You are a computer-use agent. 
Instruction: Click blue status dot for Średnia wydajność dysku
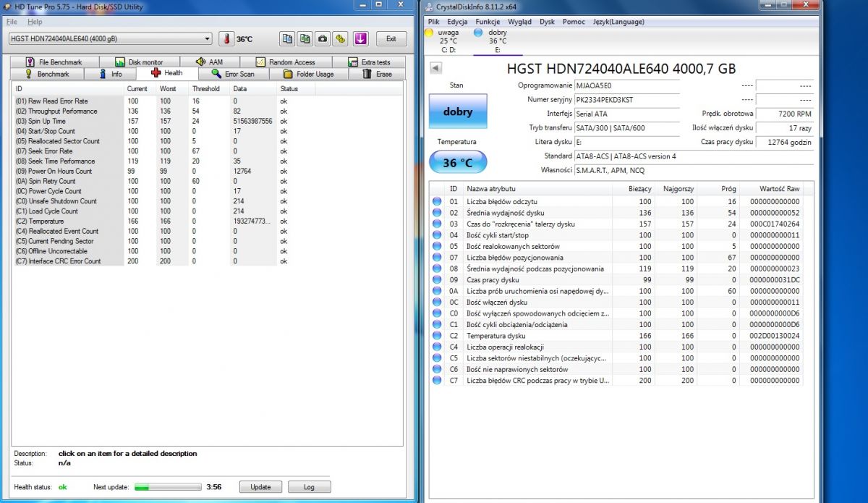(x=437, y=213)
